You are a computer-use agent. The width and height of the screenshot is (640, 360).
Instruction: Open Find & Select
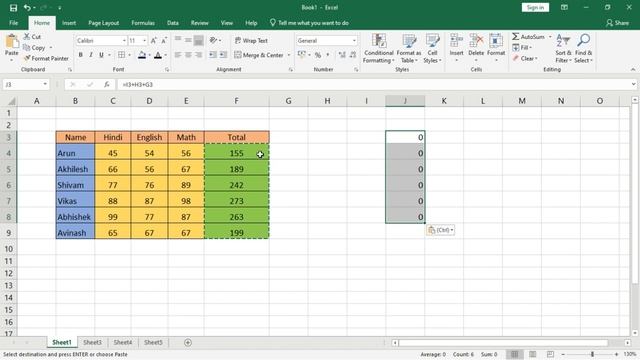coord(584,48)
